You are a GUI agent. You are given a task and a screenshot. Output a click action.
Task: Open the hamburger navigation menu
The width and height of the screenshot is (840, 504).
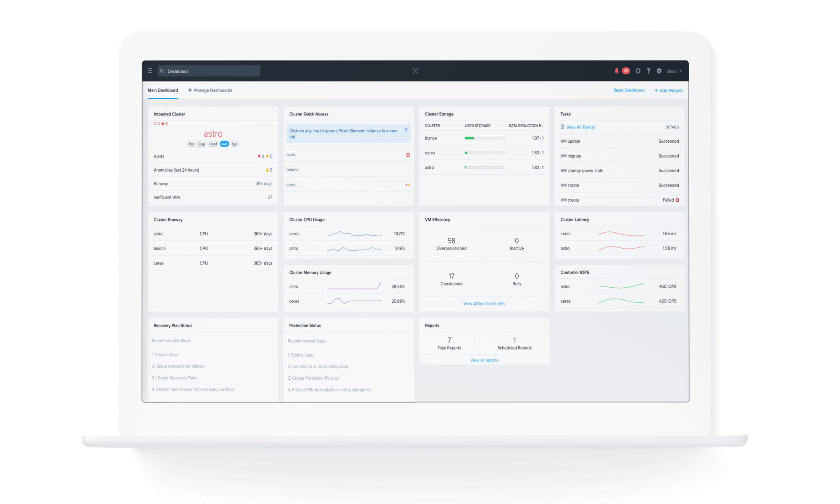click(x=150, y=71)
